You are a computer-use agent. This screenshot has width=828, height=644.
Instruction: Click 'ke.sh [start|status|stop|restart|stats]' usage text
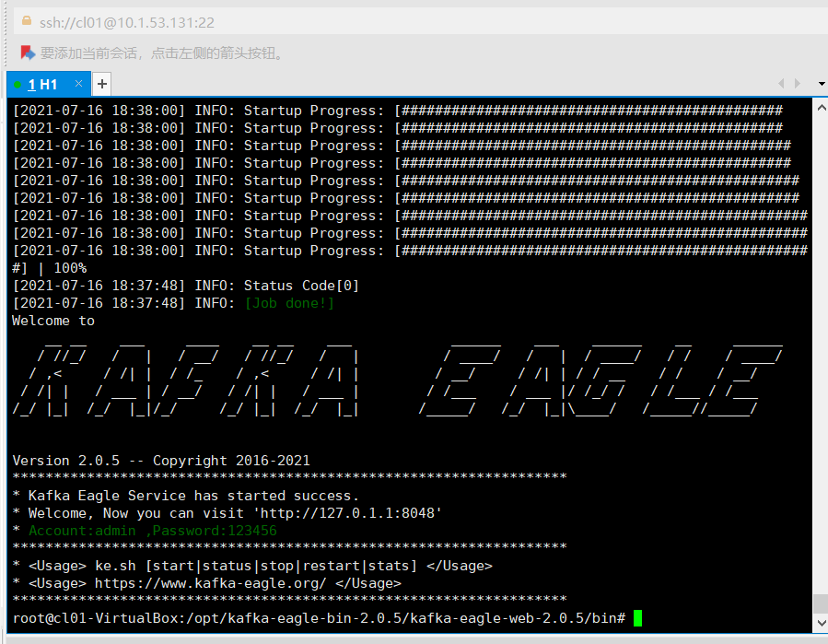pos(256,566)
